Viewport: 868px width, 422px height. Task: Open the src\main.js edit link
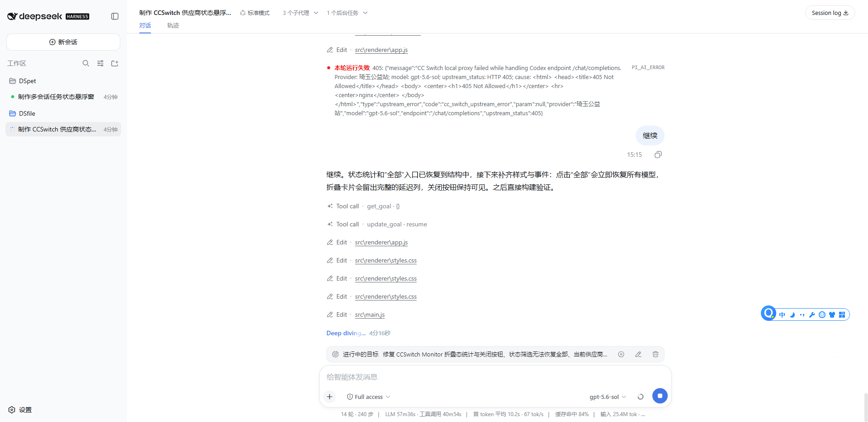(370, 315)
